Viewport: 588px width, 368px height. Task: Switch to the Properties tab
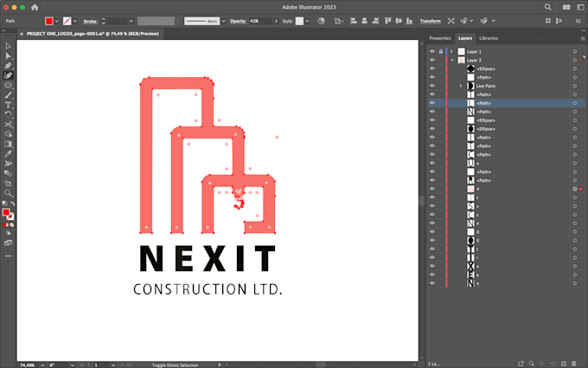tap(440, 38)
